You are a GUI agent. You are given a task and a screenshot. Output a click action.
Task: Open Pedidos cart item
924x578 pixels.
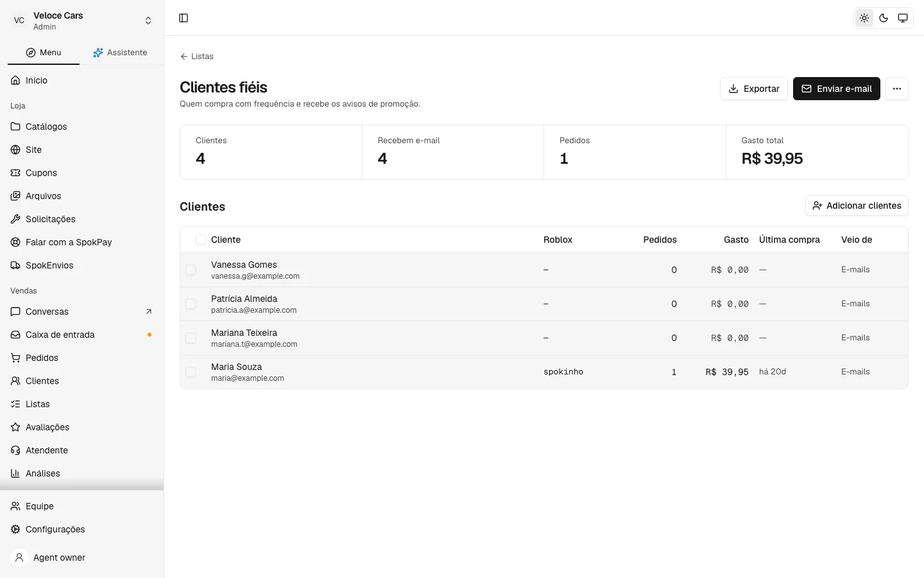click(x=81, y=358)
